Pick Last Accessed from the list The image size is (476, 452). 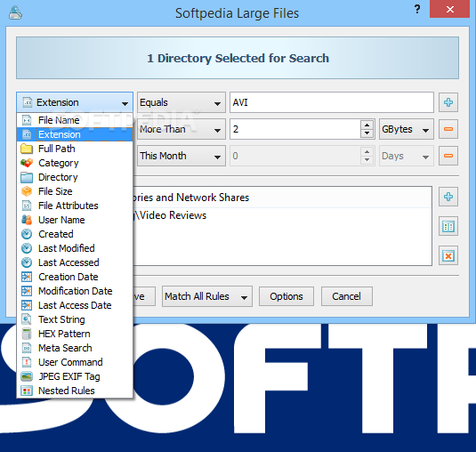[75, 262]
